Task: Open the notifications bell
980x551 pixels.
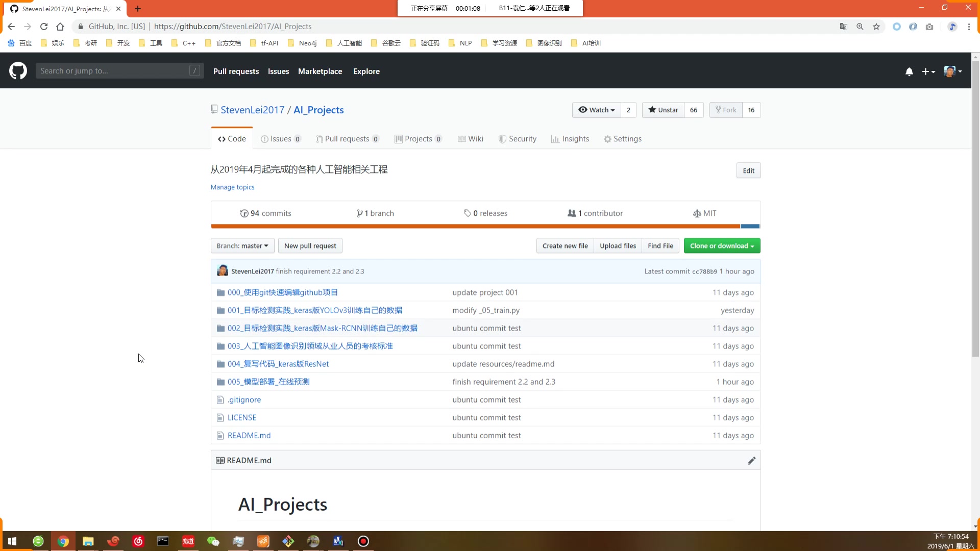Action: (909, 72)
